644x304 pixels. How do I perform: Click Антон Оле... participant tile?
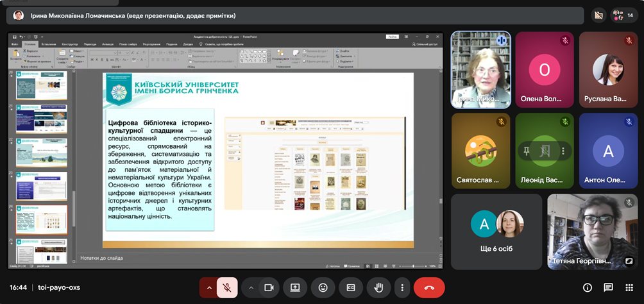coord(607,151)
